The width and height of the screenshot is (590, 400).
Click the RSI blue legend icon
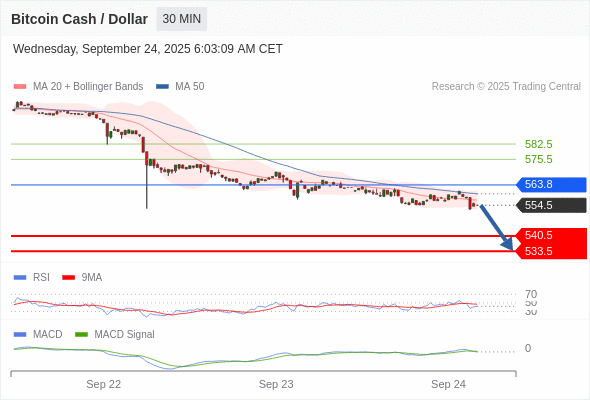point(20,278)
